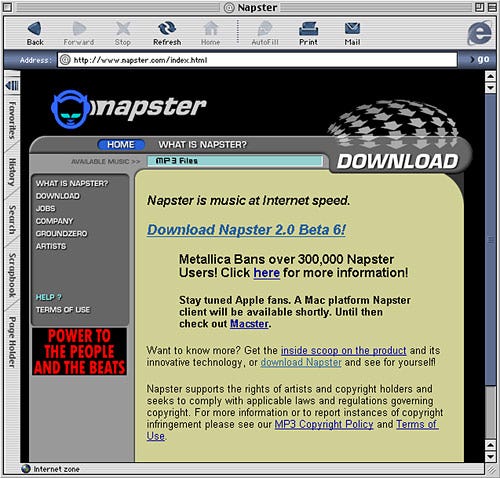Open the History side tab
This screenshot has width=500, height=478.
[x=12, y=172]
